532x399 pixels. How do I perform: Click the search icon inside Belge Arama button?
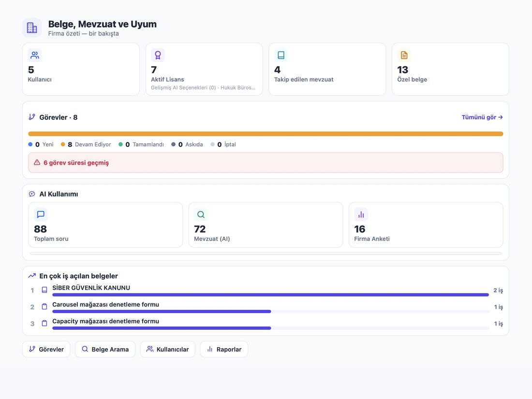click(85, 349)
